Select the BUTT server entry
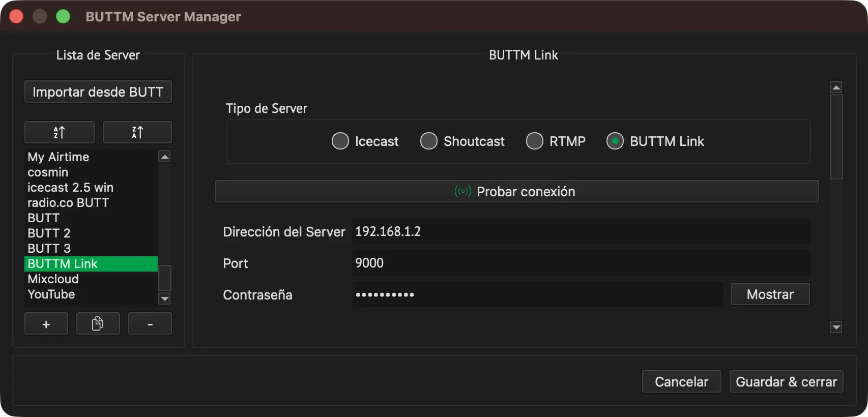 pos(91,218)
